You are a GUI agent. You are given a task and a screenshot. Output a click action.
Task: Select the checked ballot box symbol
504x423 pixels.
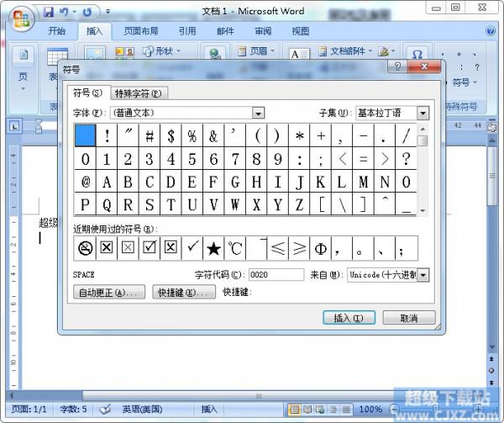coord(150,248)
